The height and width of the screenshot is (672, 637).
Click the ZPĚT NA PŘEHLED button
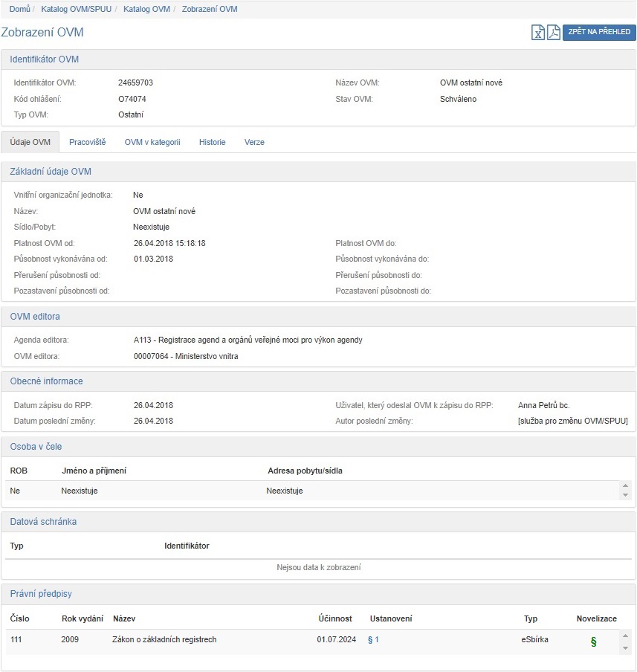(x=599, y=32)
